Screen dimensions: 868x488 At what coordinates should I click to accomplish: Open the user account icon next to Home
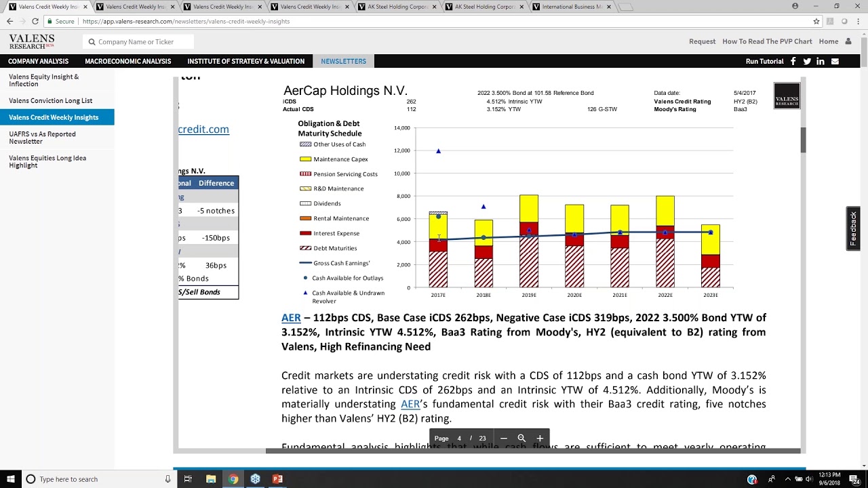pyautogui.click(x=848, y=41)
